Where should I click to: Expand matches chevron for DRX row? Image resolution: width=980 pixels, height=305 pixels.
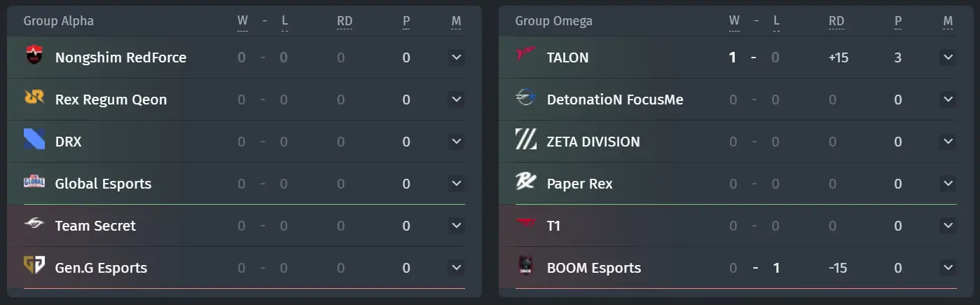click(x=457, y=142)
